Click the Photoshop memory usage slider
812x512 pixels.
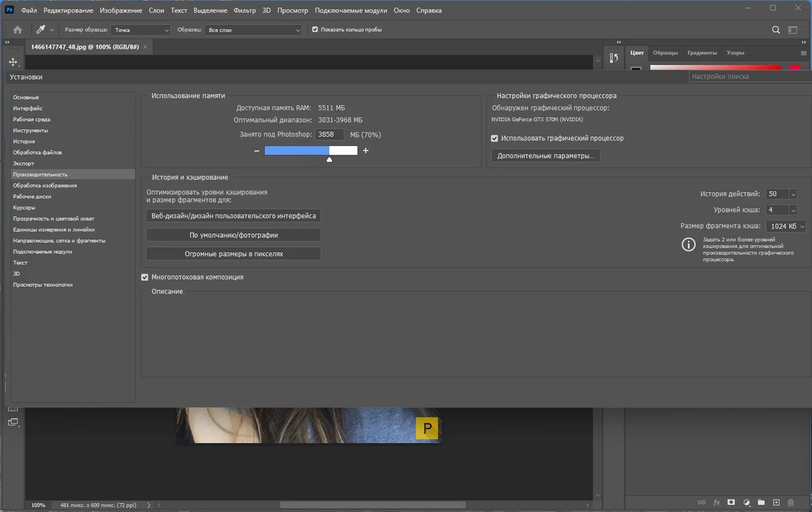311,151
